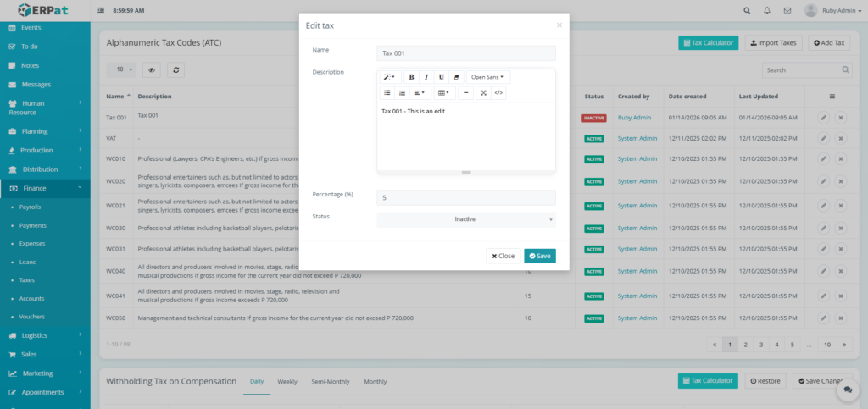Open the insert table dropdown
The height and width of the screenshot is (409, 868).
[x=444, y=93]
